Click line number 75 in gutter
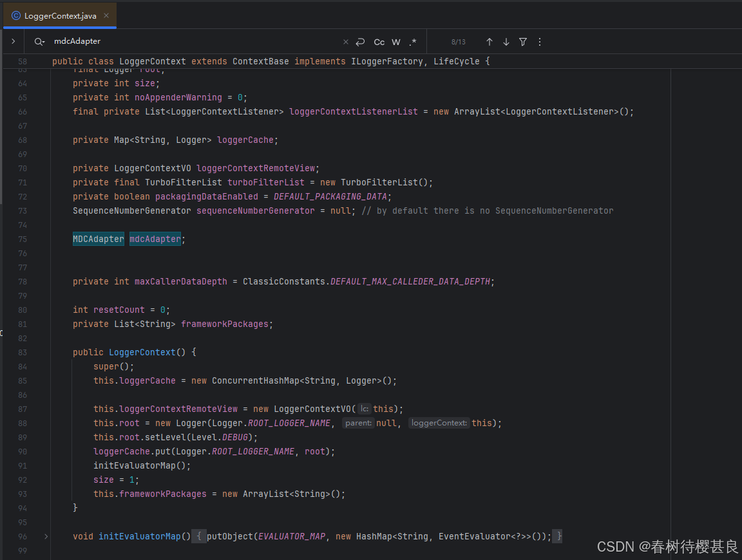This screenshot has width=742, height=560. click(23, 239)
